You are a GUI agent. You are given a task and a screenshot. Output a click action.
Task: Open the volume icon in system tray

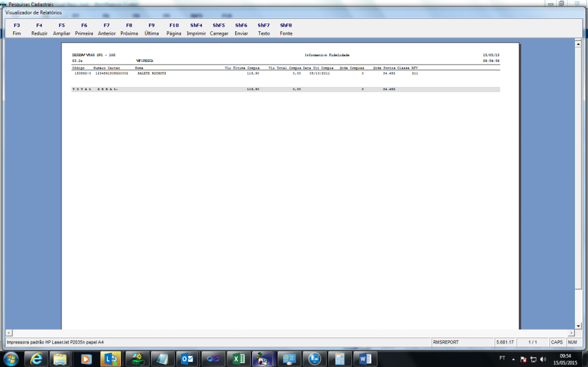[543, 360]
